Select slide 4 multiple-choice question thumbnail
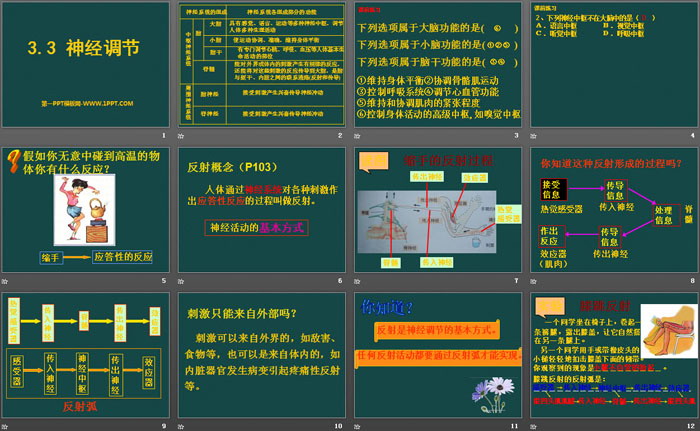The height and width of the screenshot is (431, 700). (x=614, y=65)
